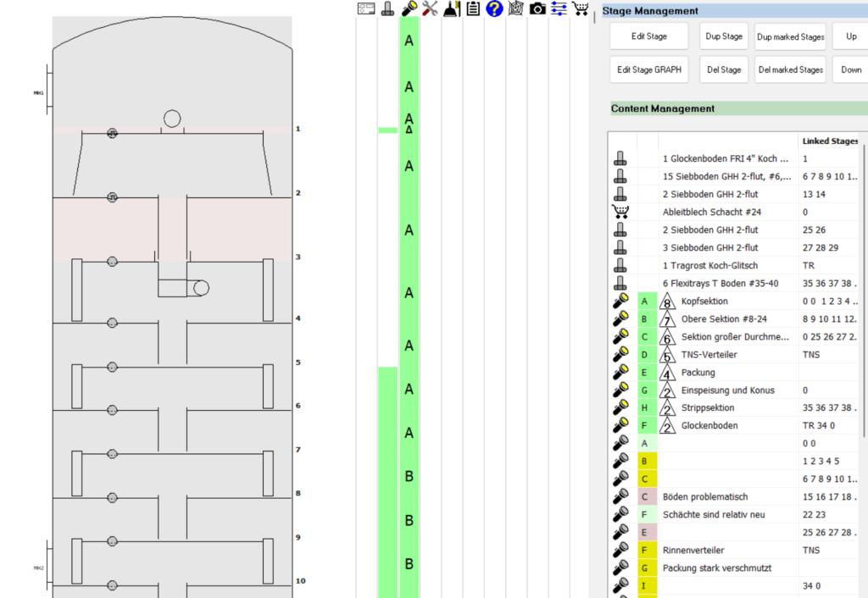This screenshot has width=868, height=598.
Task: Click the shopping cart icon in toolbar
Action: pos(581,9)
